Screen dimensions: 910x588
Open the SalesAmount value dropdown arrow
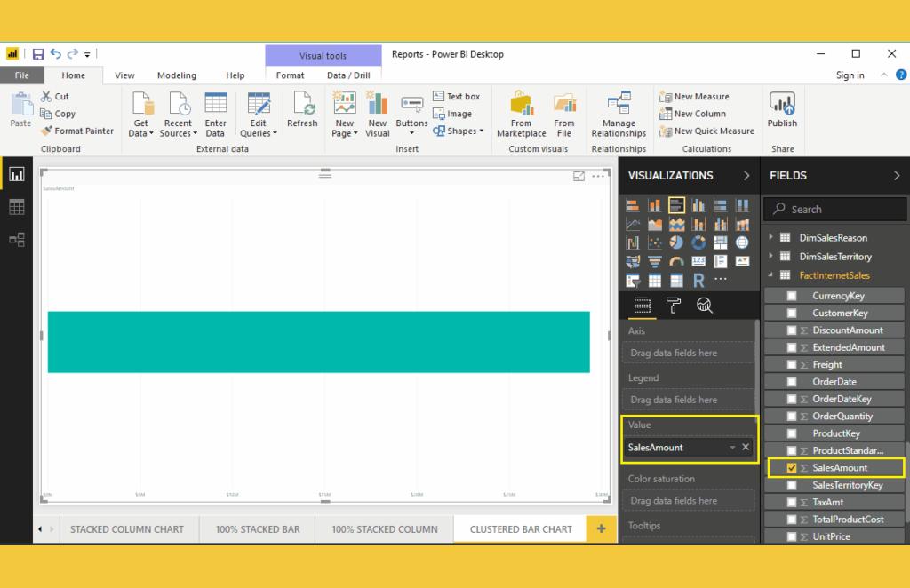tap(732, 448)
